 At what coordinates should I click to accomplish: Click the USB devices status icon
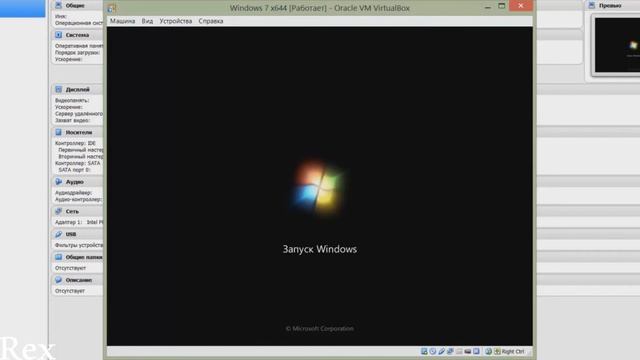click(x=442, y=351)
